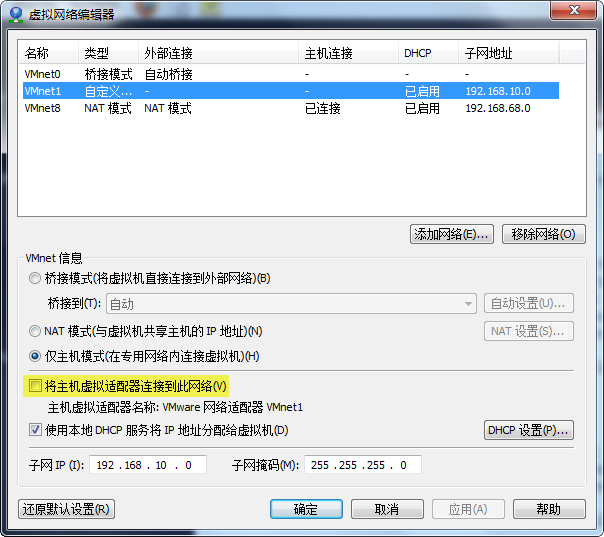Viewport: 604px width, 537px height.
Task: Open 帮助 button
Action: tap(549, 509)
